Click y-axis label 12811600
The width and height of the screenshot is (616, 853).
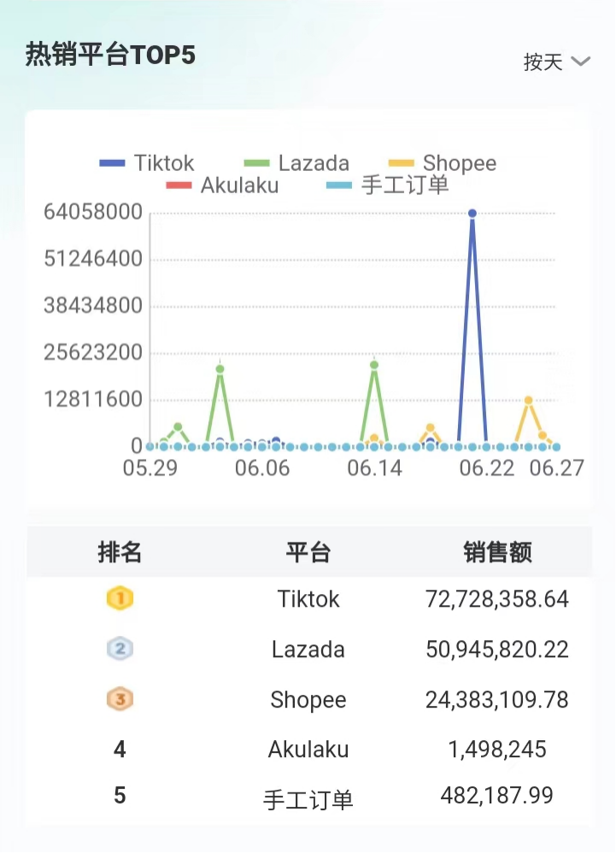[93, 399]
